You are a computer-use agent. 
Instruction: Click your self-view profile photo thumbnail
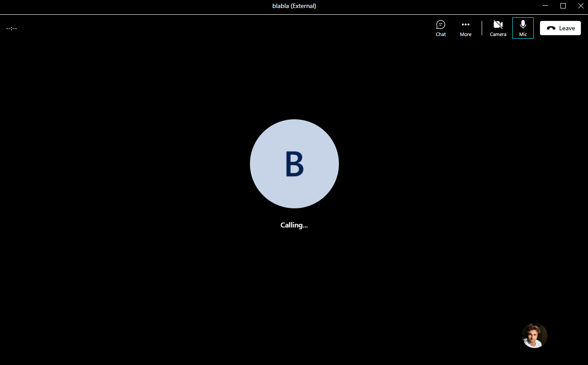[x=534, y=336]
